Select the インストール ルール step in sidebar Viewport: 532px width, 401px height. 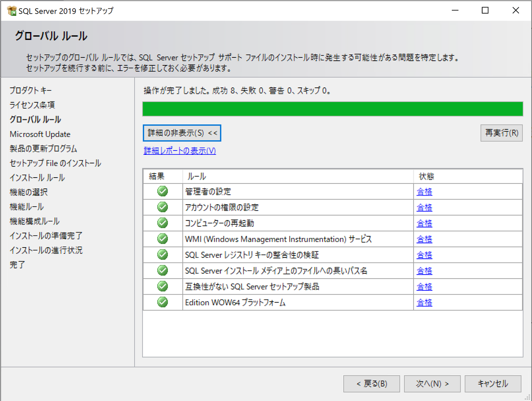(x=37, y=178)
